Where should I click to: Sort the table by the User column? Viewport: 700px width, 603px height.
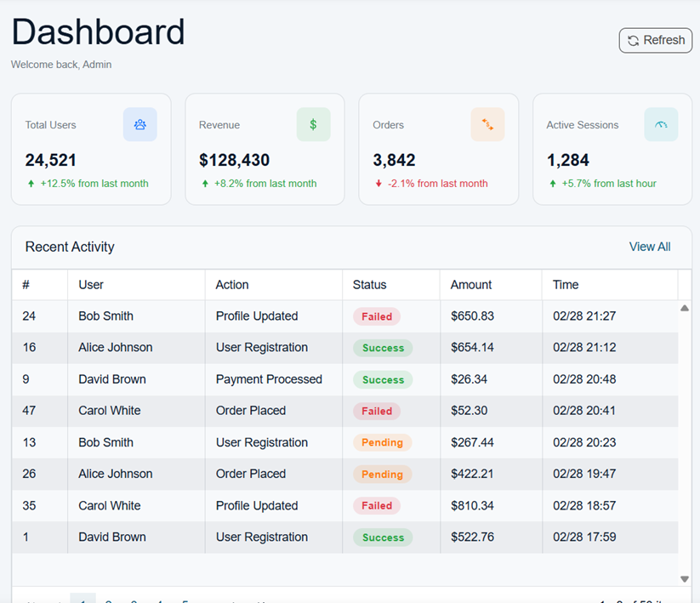[x=90, y=284]
